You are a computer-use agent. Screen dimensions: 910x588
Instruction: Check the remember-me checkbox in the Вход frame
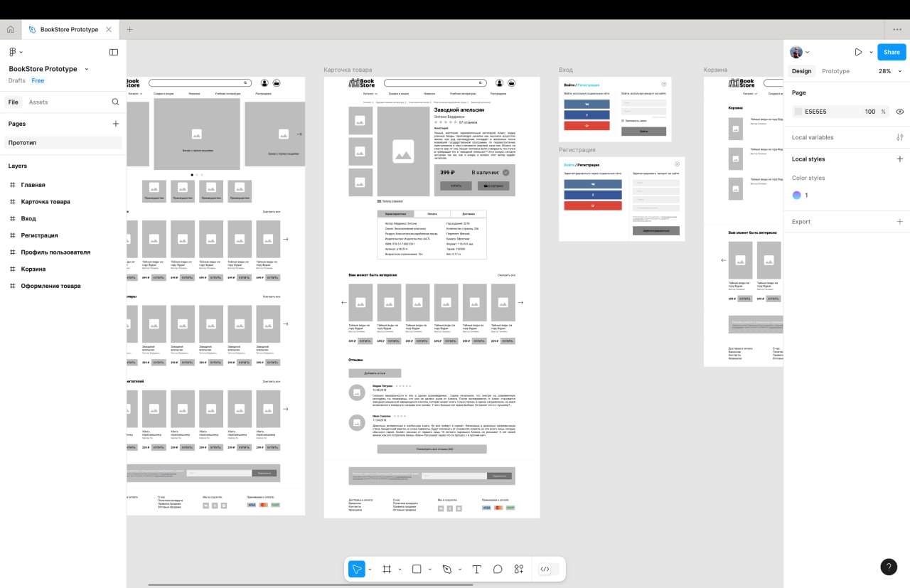pyautogui.click(x=623, y=121)
